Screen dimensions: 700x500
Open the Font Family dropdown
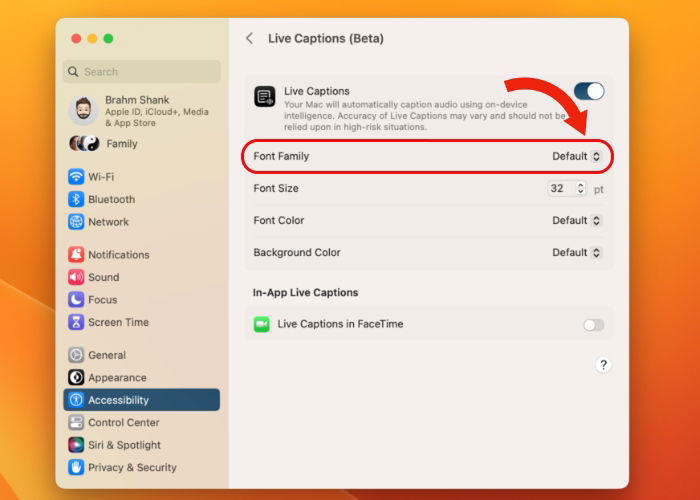pos(576,156)
